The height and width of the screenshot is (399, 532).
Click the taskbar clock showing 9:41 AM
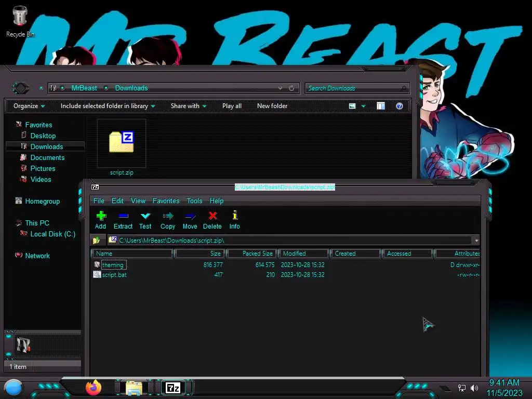tap(504, 383)
